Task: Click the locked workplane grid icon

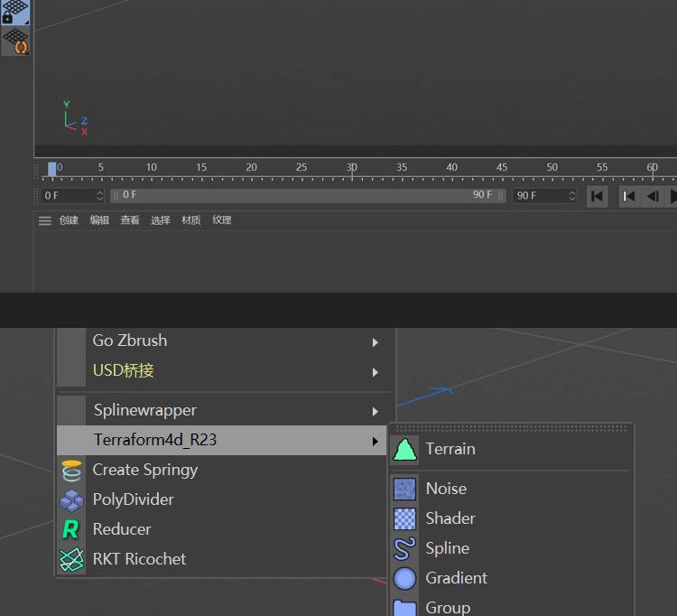Action: [x=14, y=12]
